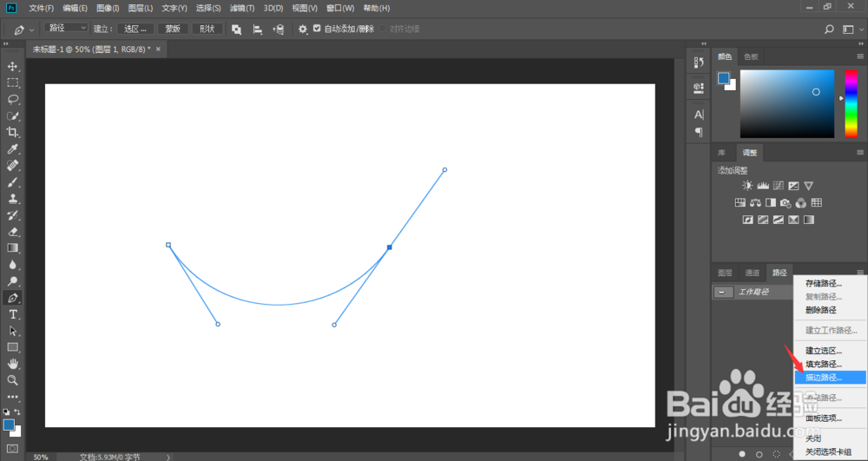Open the 文件(F) menu
Viewport: 868px width, 461px height.
[x=41, y=9]
